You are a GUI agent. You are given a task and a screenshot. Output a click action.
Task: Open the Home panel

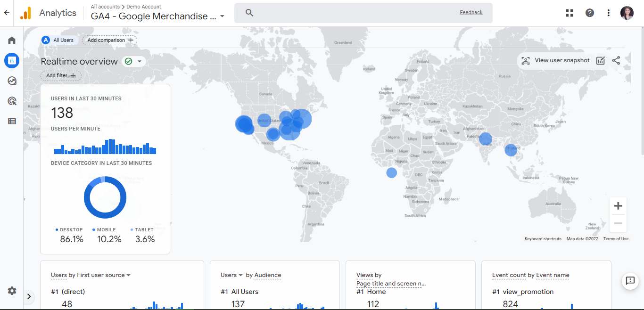(x=11, y=40)
